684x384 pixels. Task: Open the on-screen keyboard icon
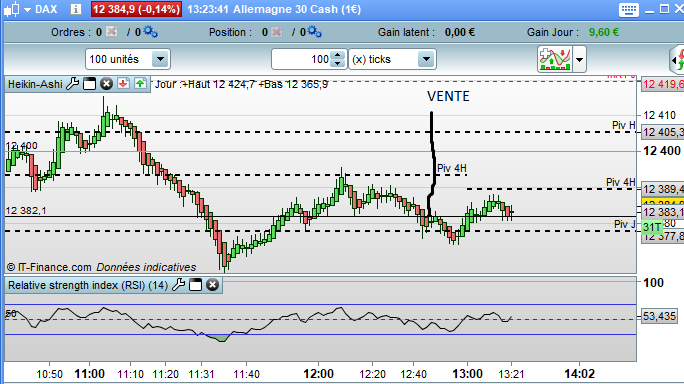click(x=629, y=10)
